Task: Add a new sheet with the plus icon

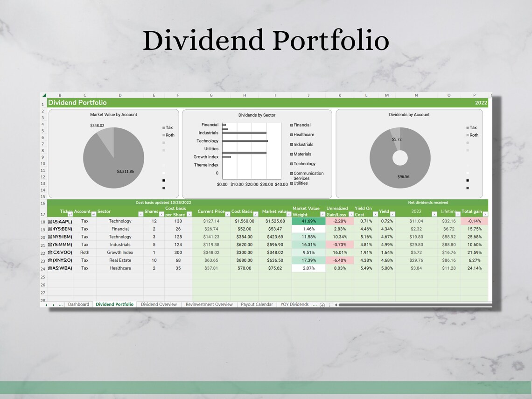Action: 322,304
